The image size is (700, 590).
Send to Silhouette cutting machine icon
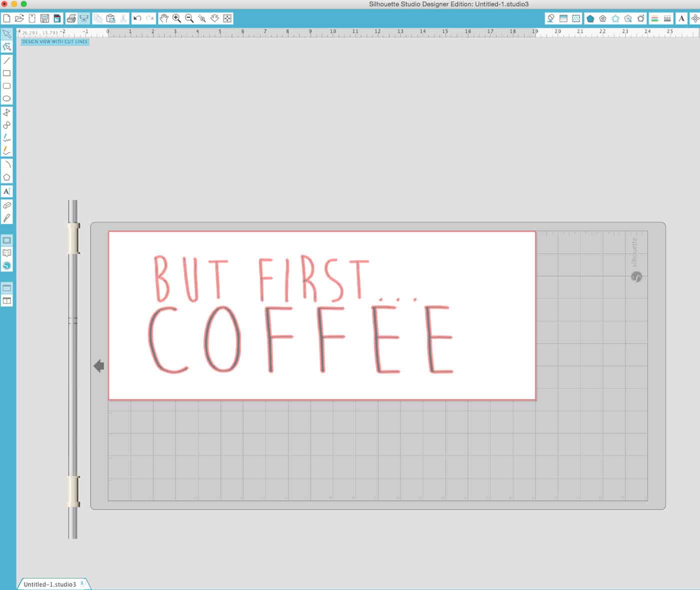tap(83, 18)
